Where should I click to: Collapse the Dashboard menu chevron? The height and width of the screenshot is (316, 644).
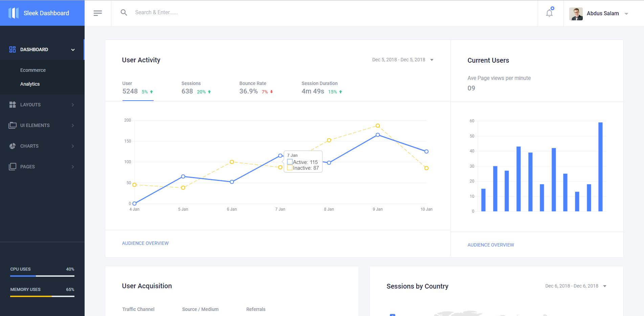73,50
